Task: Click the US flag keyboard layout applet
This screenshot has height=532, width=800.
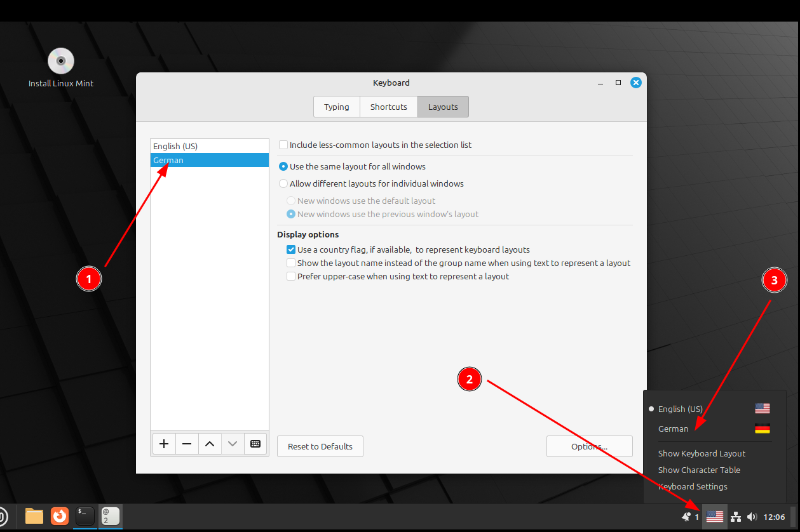Action: (715, 517)
